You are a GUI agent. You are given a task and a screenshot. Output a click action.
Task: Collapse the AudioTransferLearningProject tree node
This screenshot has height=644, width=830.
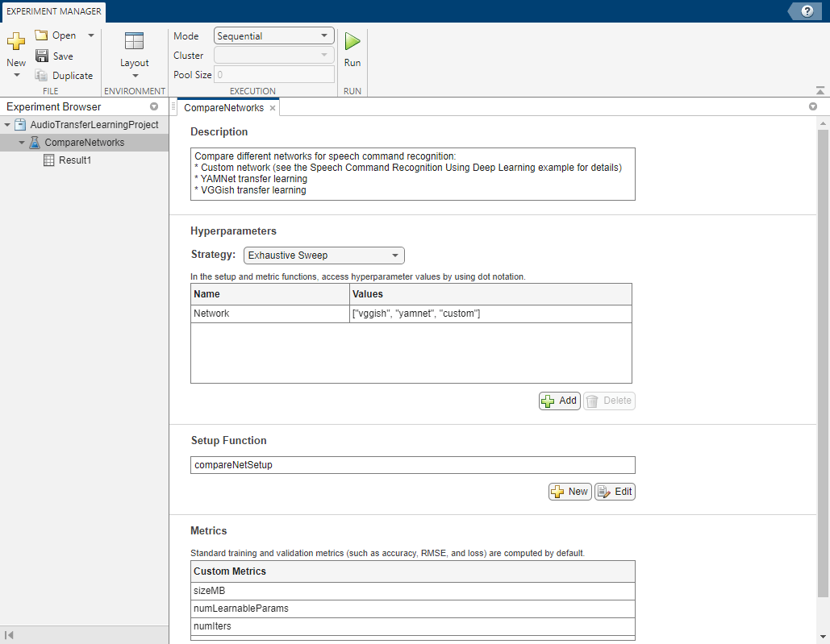8,125
